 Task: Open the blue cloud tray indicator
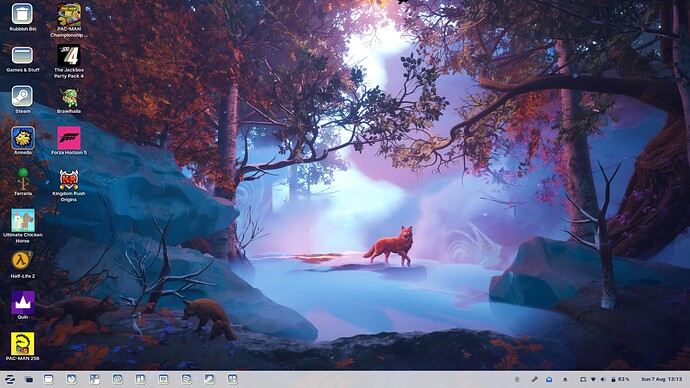tap(549, 379)
